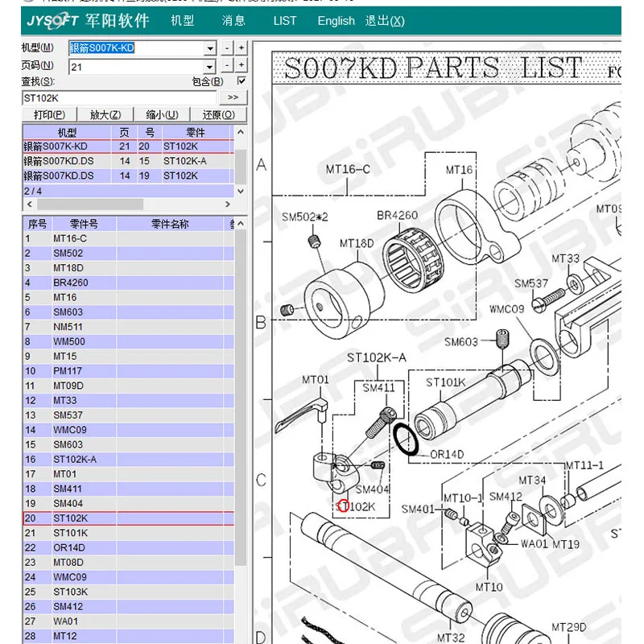Image resolution: width=644 pixels, height=644 pixels.
Task: Click the 零件 column header in results table
Action: point(196,132)
